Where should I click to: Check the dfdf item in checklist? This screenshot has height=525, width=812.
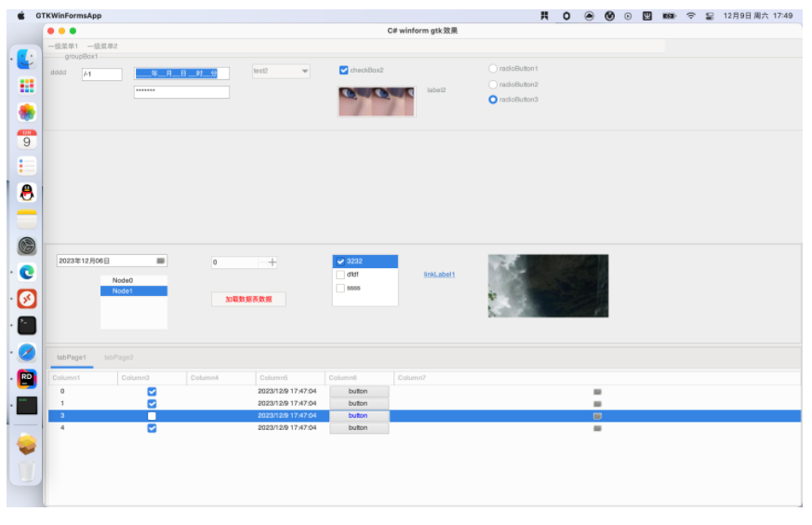[x=340, y=275]
